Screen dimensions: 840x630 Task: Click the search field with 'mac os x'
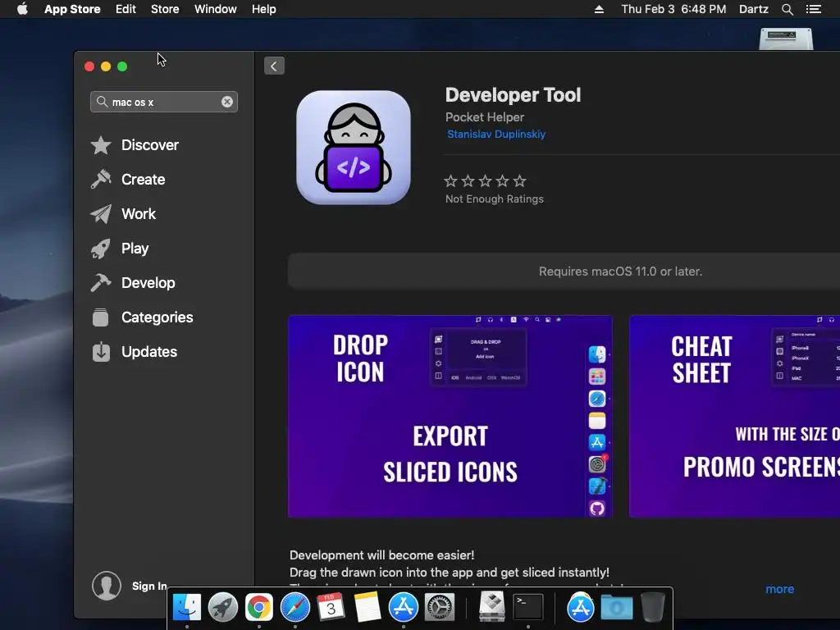click(164, 102)
